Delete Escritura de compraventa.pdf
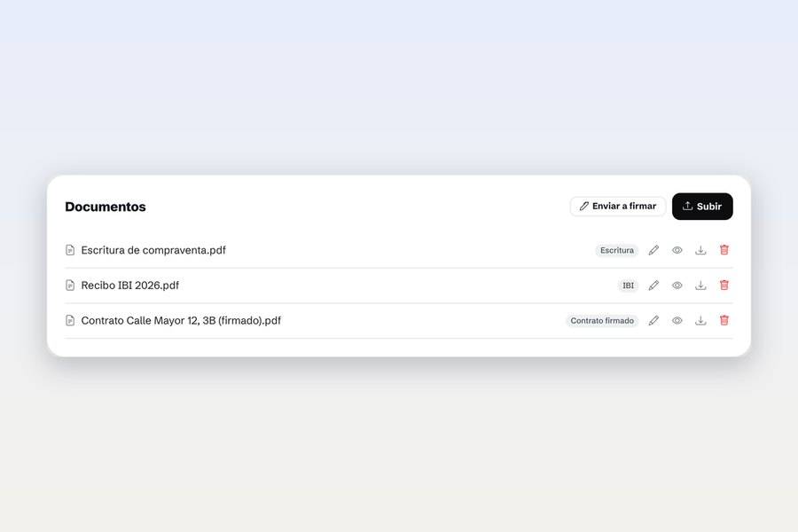The height and width of the screenshot is (532, 798). pyautogui.click(x=724, y=250)
